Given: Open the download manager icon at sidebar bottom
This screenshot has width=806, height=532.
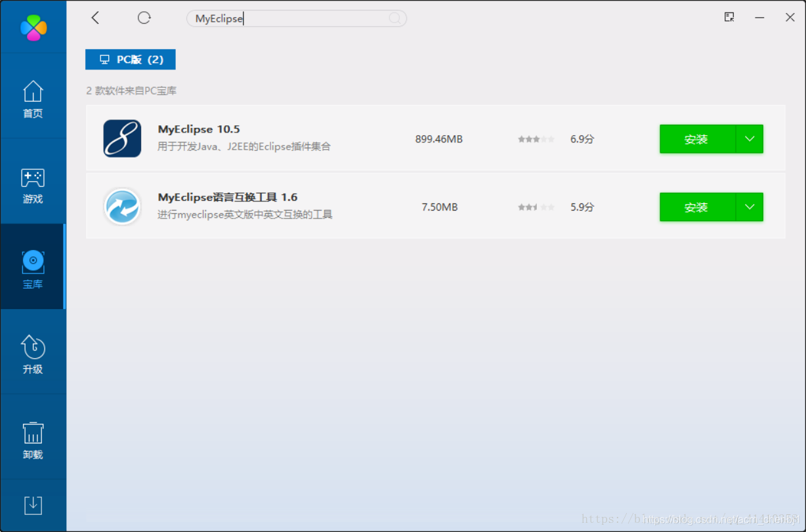Looking at the screenshot, I should pos(33,505).
